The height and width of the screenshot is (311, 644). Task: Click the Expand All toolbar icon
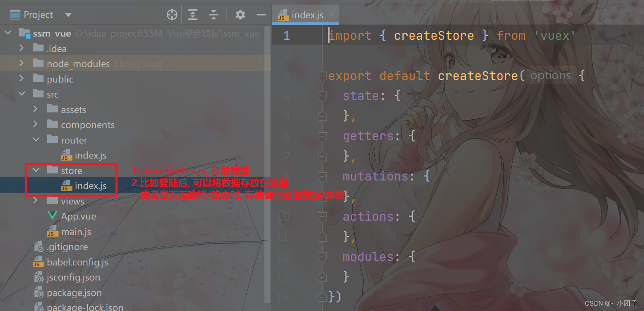(193, 15)
